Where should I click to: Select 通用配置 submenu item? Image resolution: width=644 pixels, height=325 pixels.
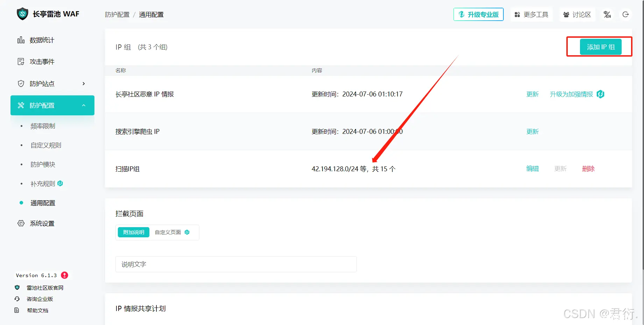point(43,203)
